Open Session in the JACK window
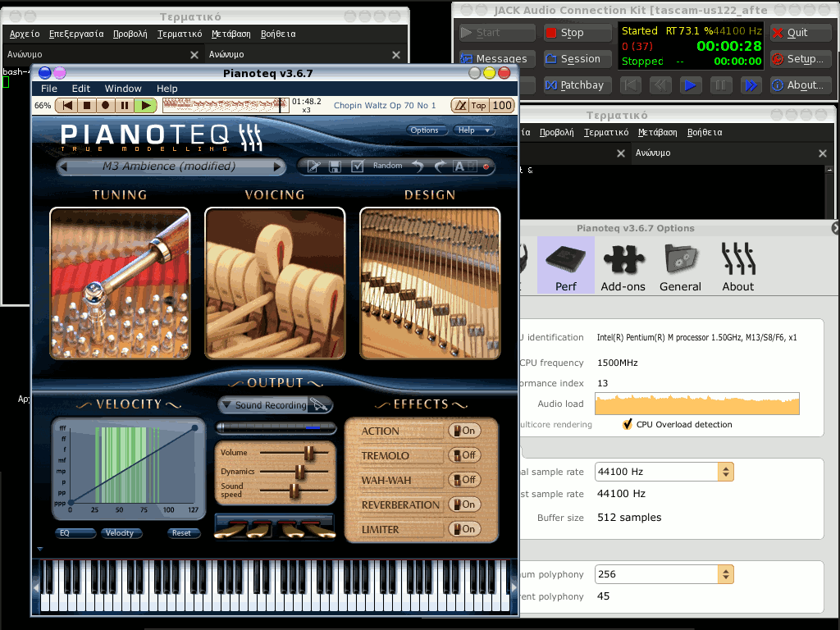This screenshot has height=630, width=840. point(577,59)
